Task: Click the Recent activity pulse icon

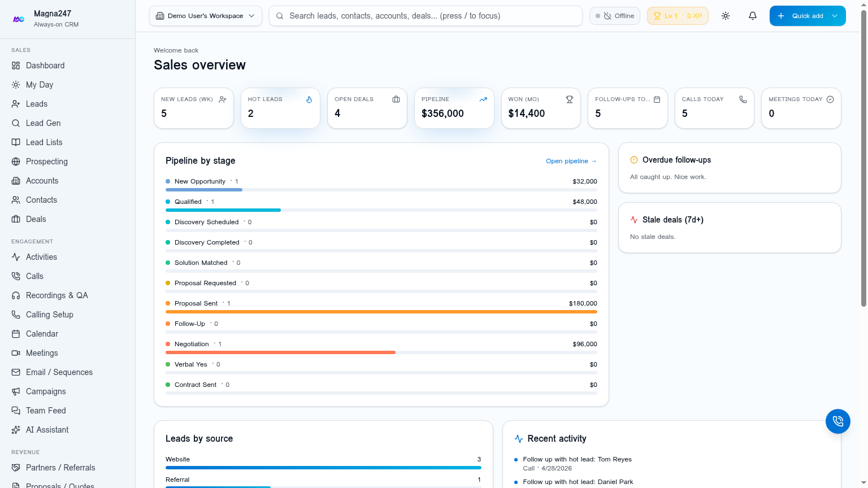Action: click(x=519, y=439)
